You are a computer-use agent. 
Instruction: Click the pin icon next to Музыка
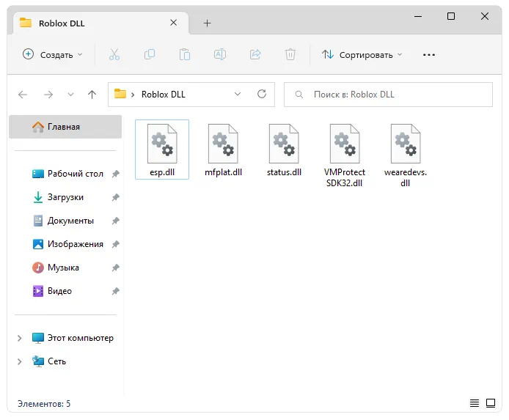[x=116, y=268]
